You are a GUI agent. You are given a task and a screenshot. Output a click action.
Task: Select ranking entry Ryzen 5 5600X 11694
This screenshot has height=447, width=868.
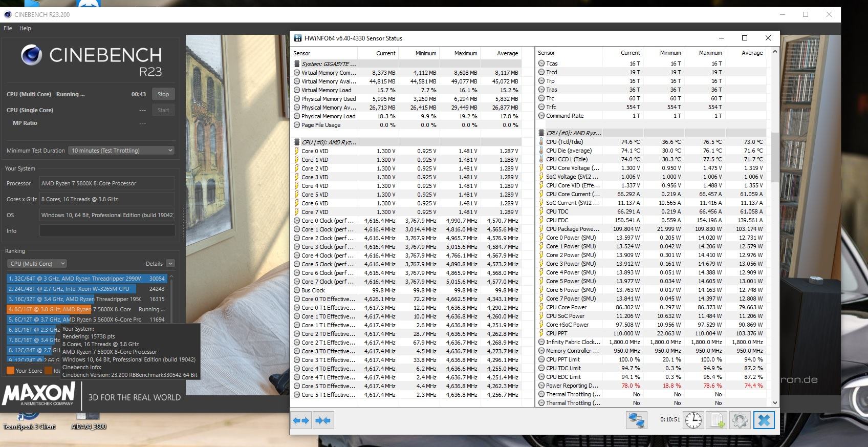(87, 320)
